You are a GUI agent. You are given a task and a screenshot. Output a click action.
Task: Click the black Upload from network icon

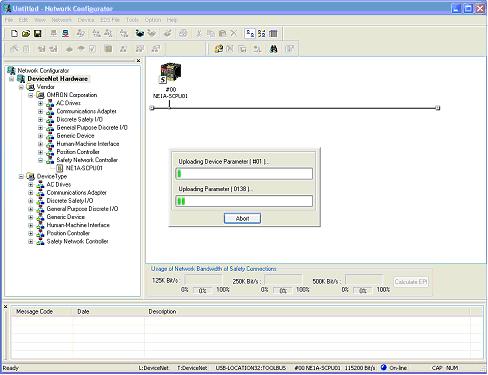[x=140, y=33]
